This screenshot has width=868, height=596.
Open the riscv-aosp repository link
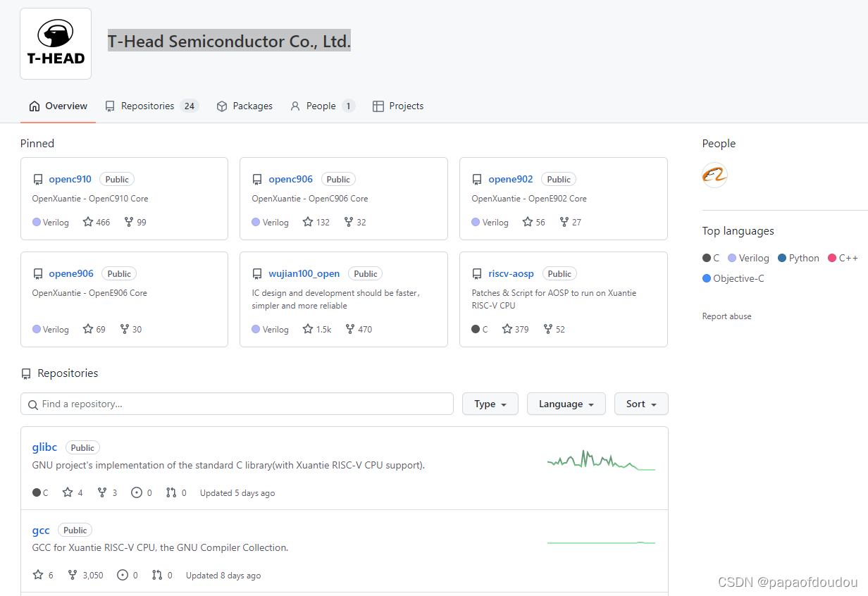pyautogui.click(x=512, y=273)
